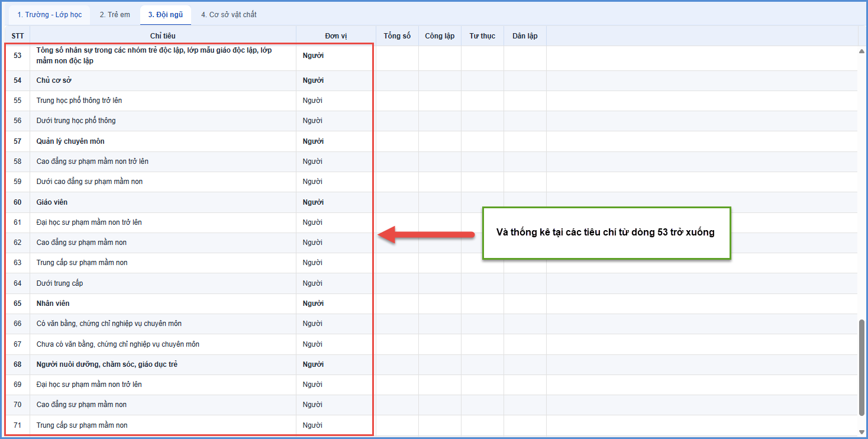
Task: Click 'Tổng số' cell of row 54
Action: click(x=397, y=80)
